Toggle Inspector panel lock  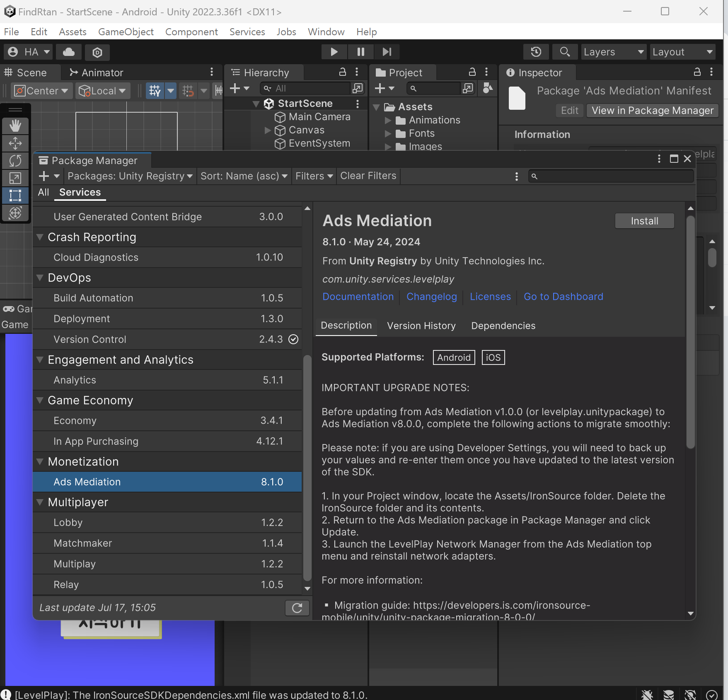[697, 72]
